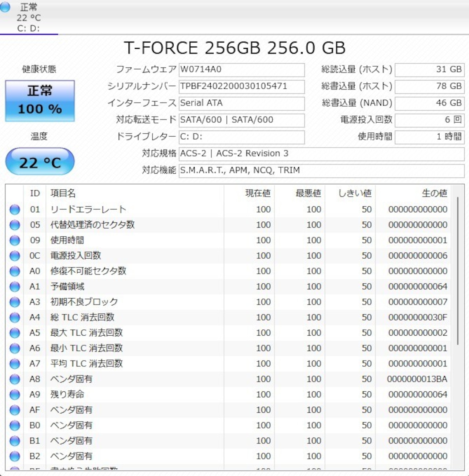
Task: Click the 正常 100 % health status button
Action: tap(40, 101)
